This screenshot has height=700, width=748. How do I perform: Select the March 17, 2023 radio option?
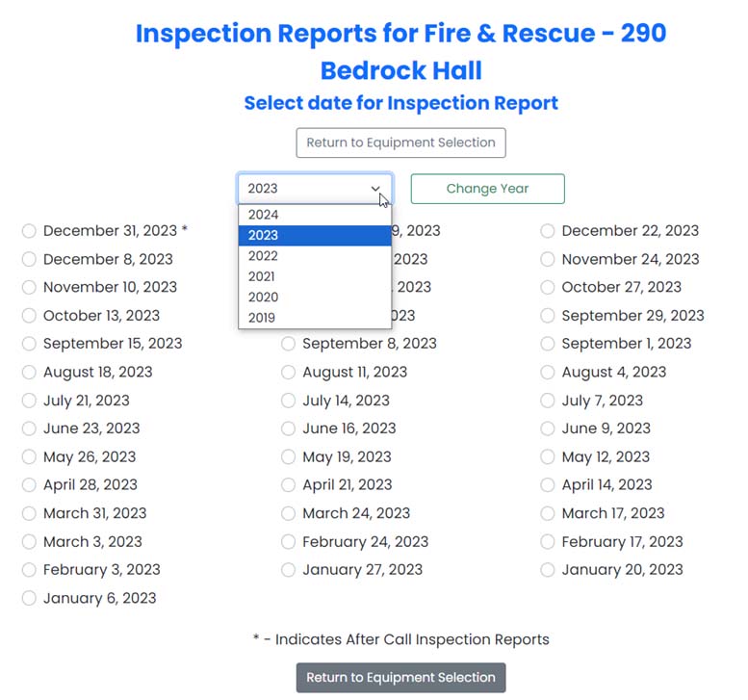pyautogui.click(x=548, y=513)
